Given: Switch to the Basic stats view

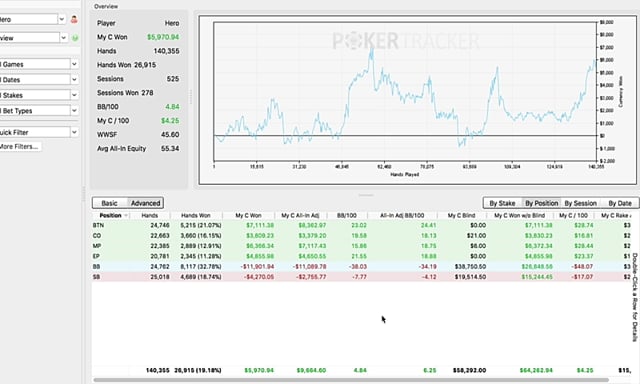Looking at the screenshot, I should tap(109, 203).
